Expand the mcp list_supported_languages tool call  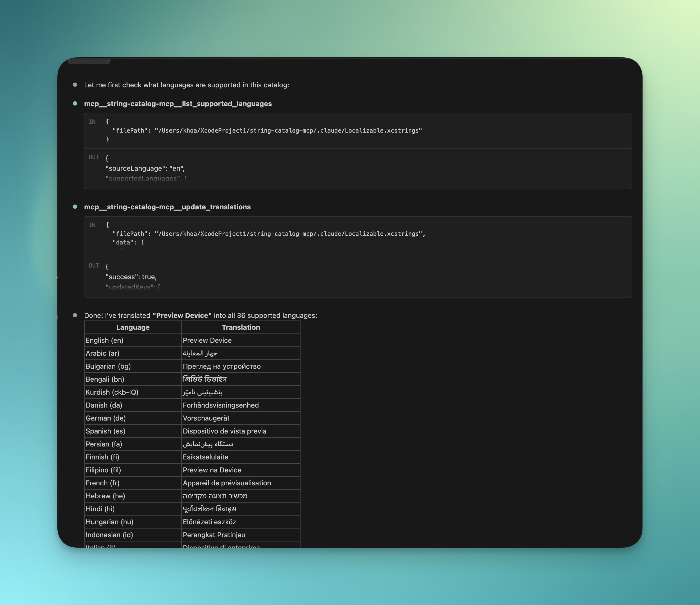tap(178, 104)
